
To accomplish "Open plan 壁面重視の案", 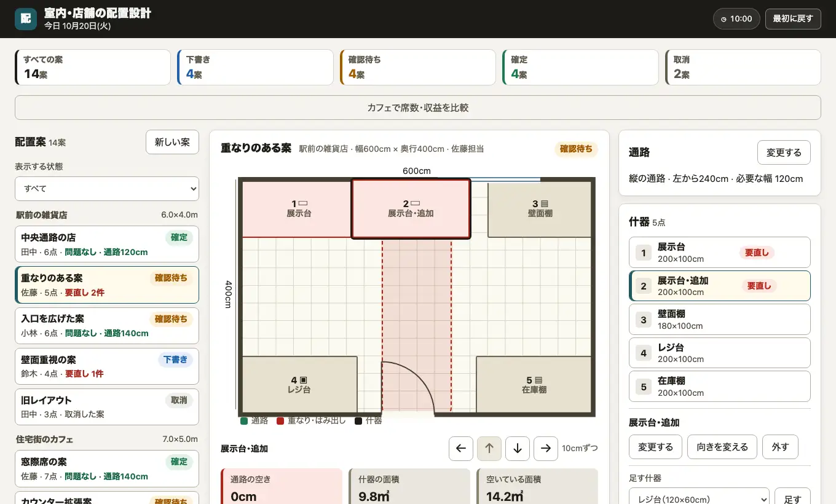I will coord(107,366).
